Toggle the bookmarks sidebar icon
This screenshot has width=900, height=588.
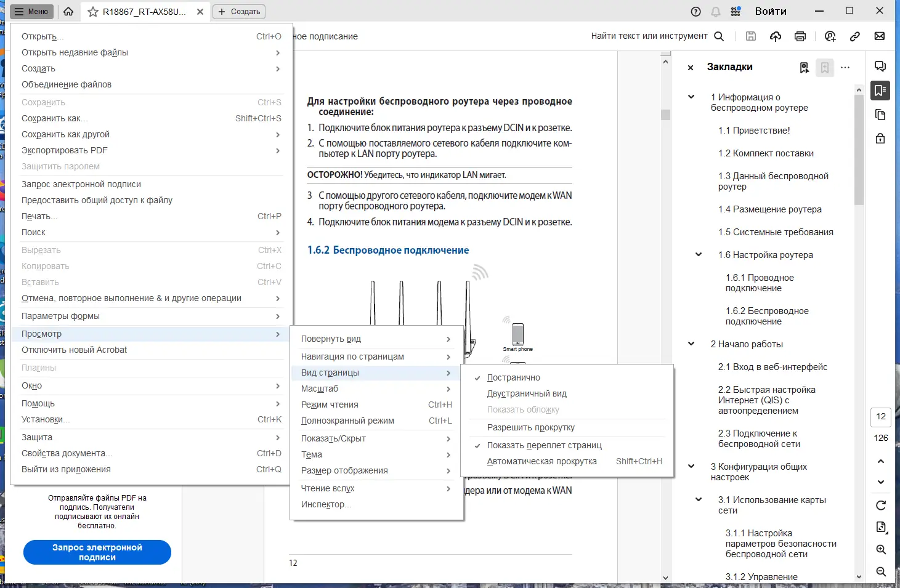(x=880, y=91)
